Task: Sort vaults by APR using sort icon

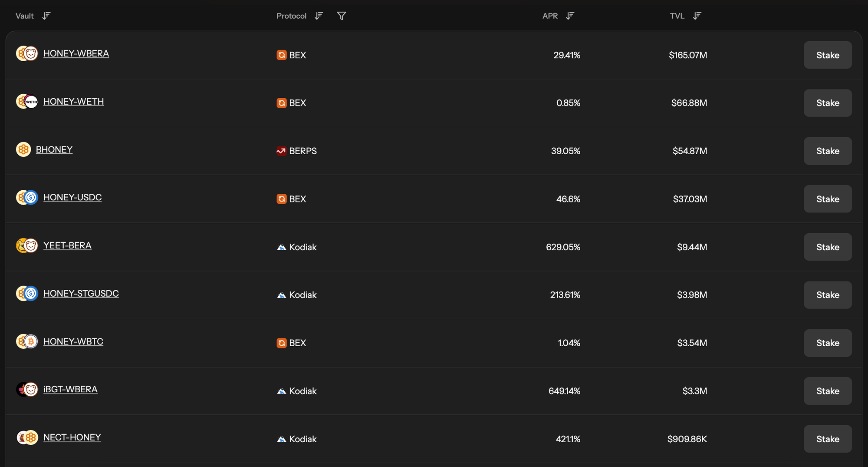Action: [x=570, y=16]
